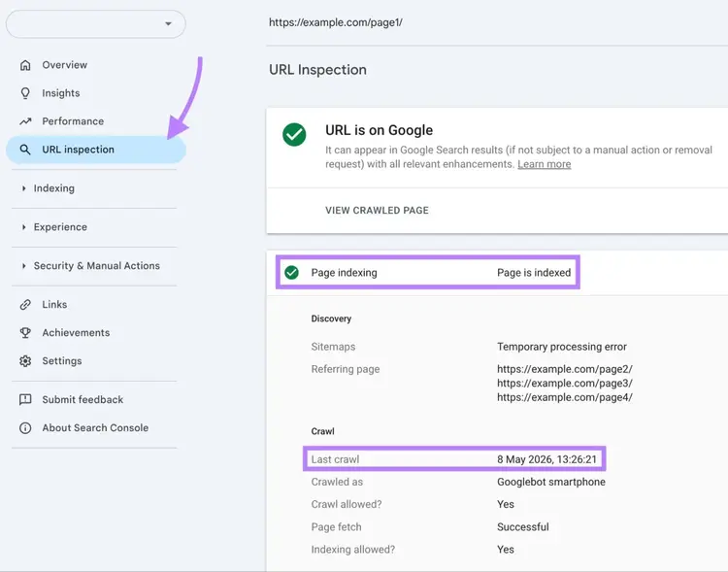The height and width of the screenshot is (572, 728).
Task: Open referring page https://example.com/page3/
Action: (565, 384)
